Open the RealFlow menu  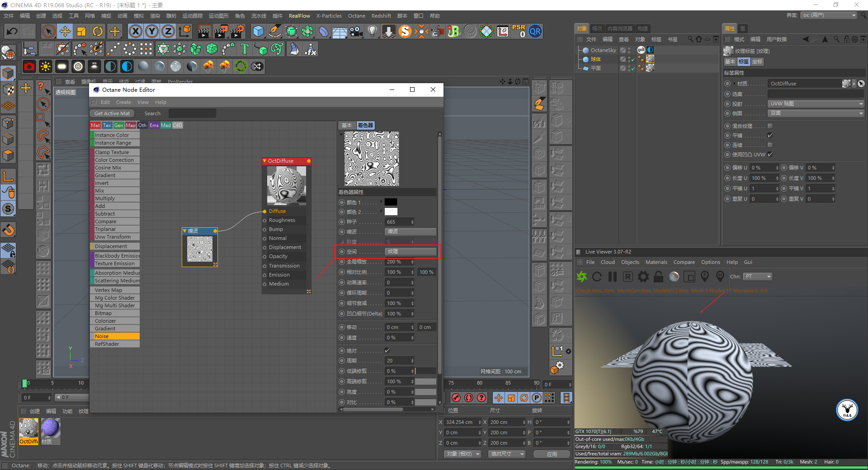point(299,16)
